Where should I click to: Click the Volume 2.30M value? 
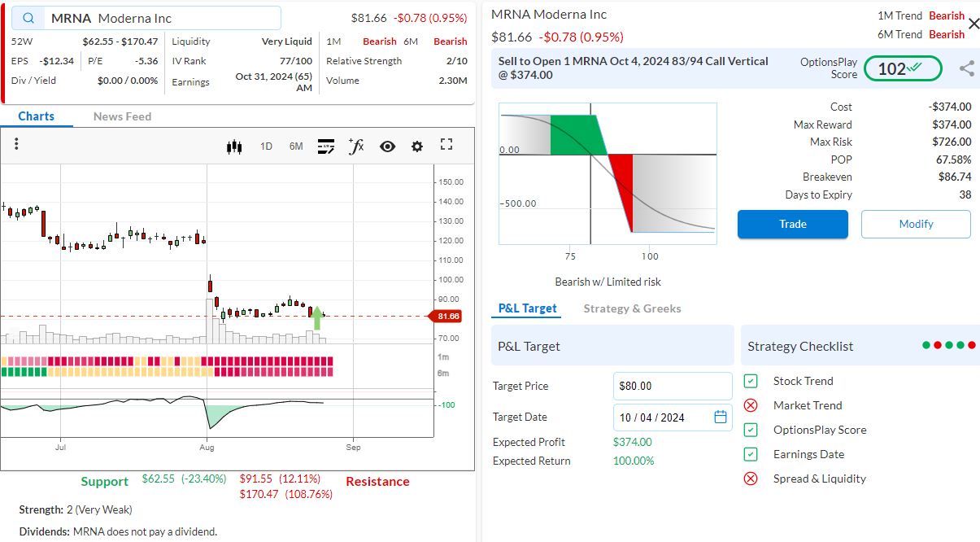pyautogui.click(x=452, y=81)
